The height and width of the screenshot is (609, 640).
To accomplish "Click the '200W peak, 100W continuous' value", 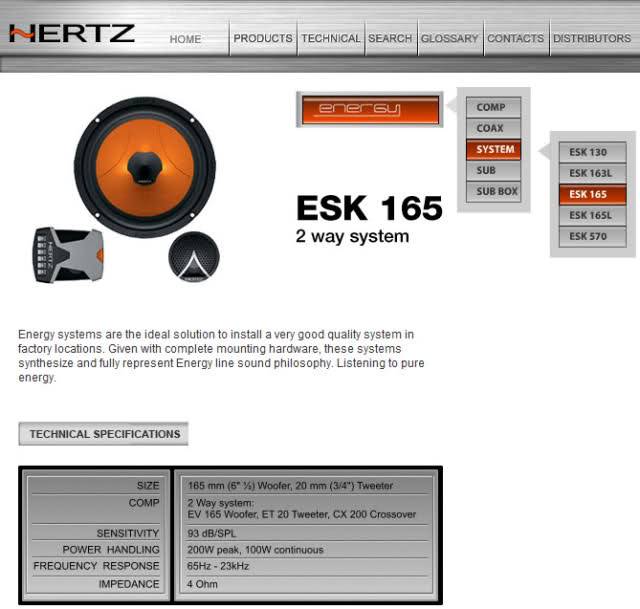I will (x=255, y=550).
